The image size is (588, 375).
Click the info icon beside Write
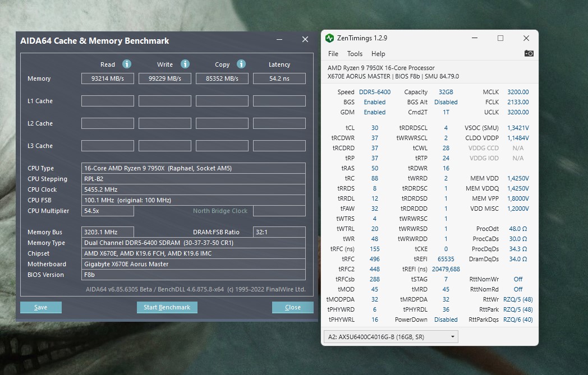point(185,64)
